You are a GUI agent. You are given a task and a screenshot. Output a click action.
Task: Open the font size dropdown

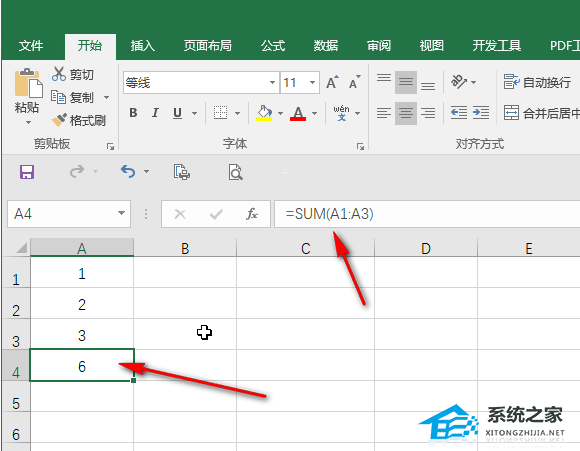coord(313,83)
